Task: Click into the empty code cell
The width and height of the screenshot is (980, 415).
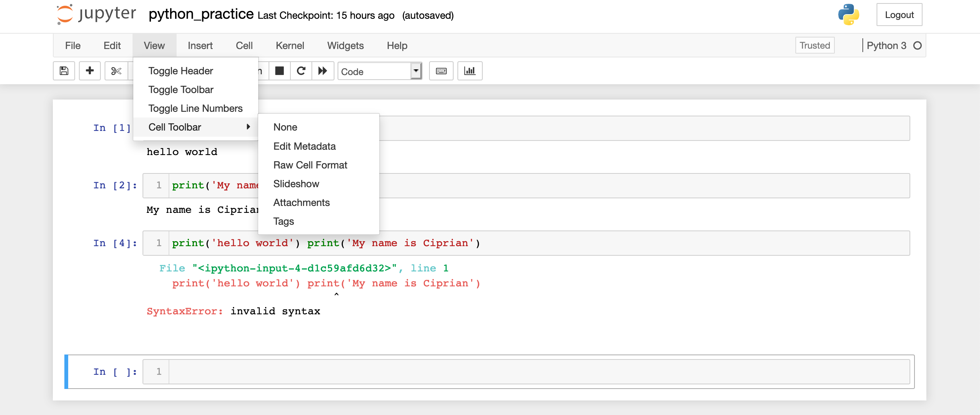Action: (536, 372)
